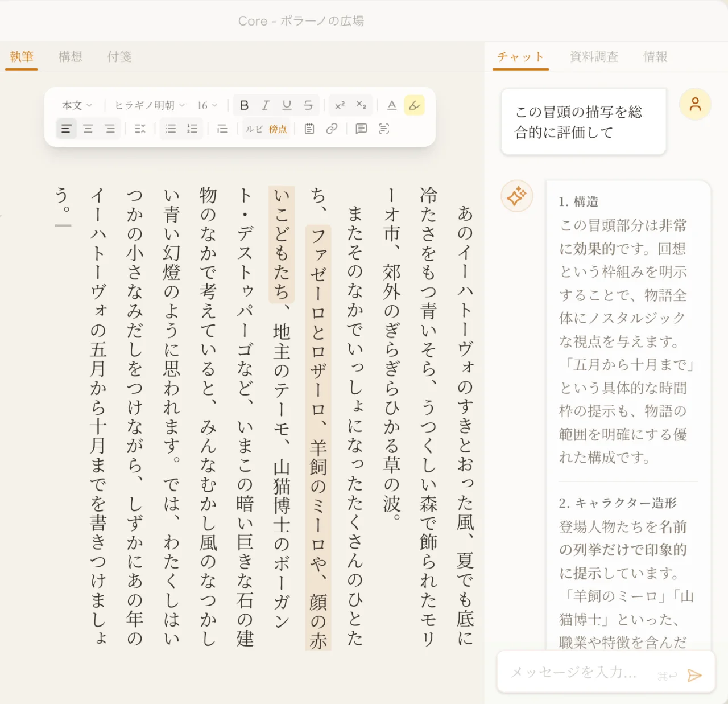Click the paragraph indent icon
Image resolution: width=728 pixels, height=704 pixels.
(x=223, y=129)
